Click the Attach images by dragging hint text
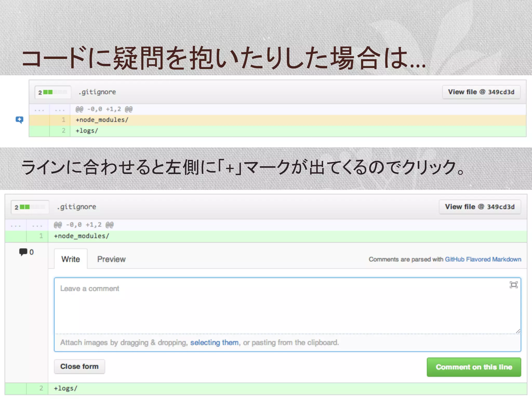This screenshot has height=399, width=532. pos(199,342)
